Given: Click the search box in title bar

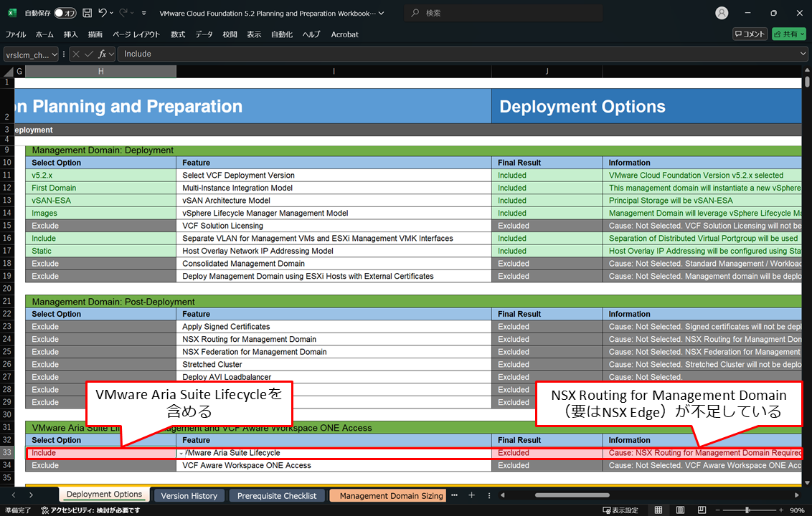Looking at the screenshot, I should pos(504,13).
